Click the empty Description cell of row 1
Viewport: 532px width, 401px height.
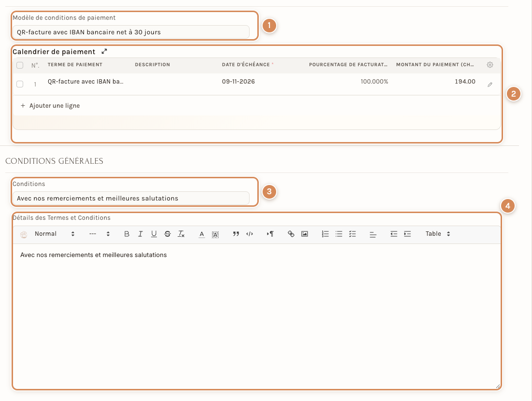tap(174, 84)
